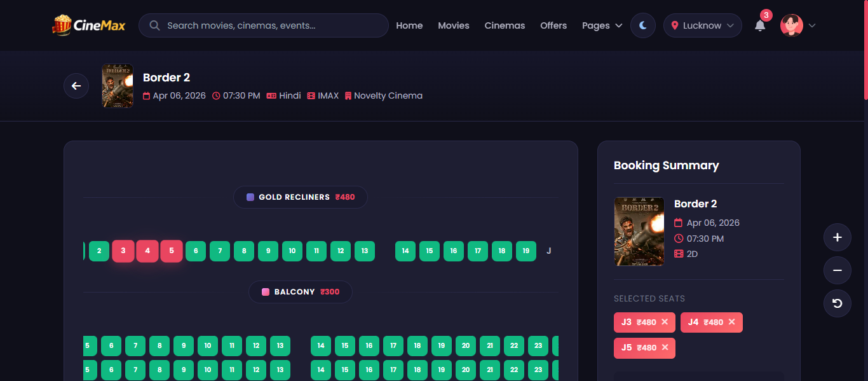Toggle dark mode via the moon icon
Screen dimensions: 868x381
click(x=642, y=25)
